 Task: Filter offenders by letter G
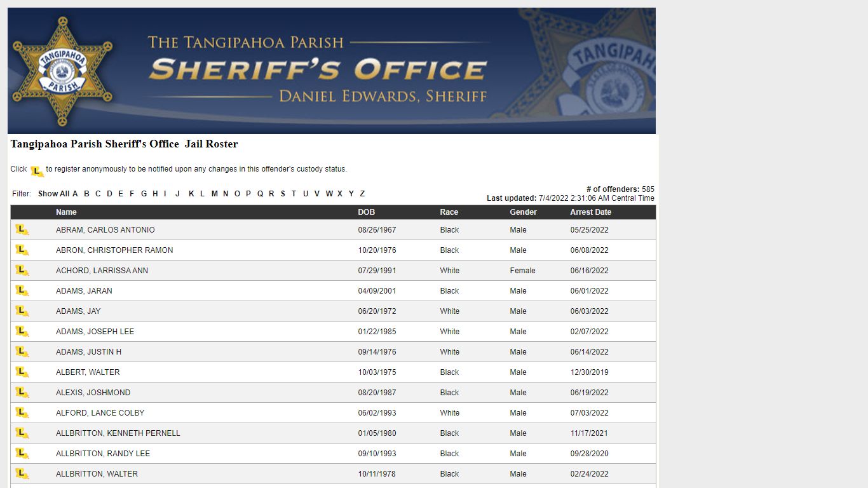[144, 194]
